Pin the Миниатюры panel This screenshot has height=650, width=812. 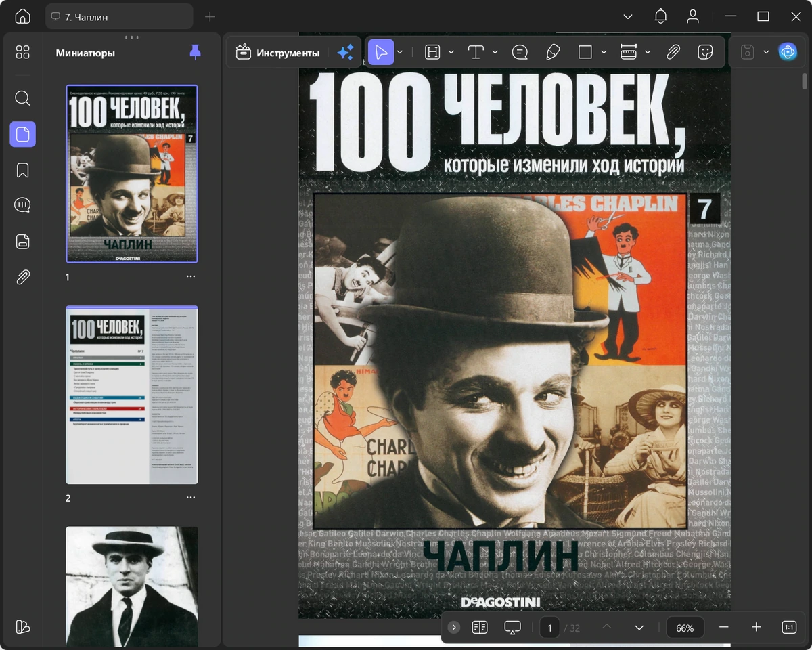pyautogui.click(x=196, y=52)
